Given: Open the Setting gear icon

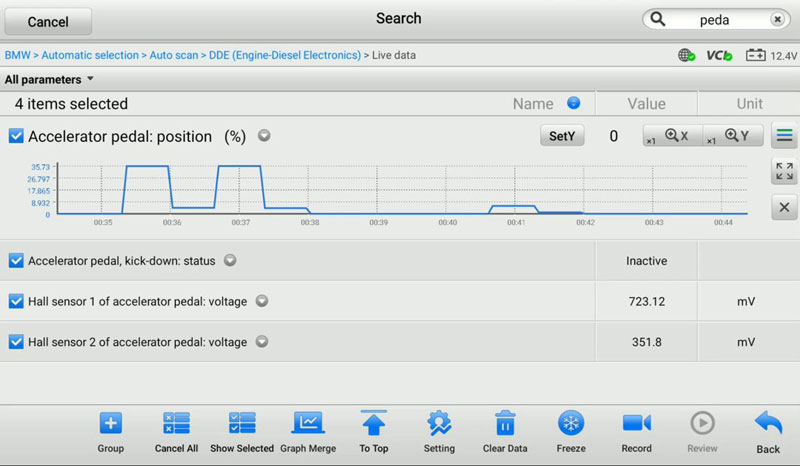Looking at the screenshot, I should (x=439, y=424).
